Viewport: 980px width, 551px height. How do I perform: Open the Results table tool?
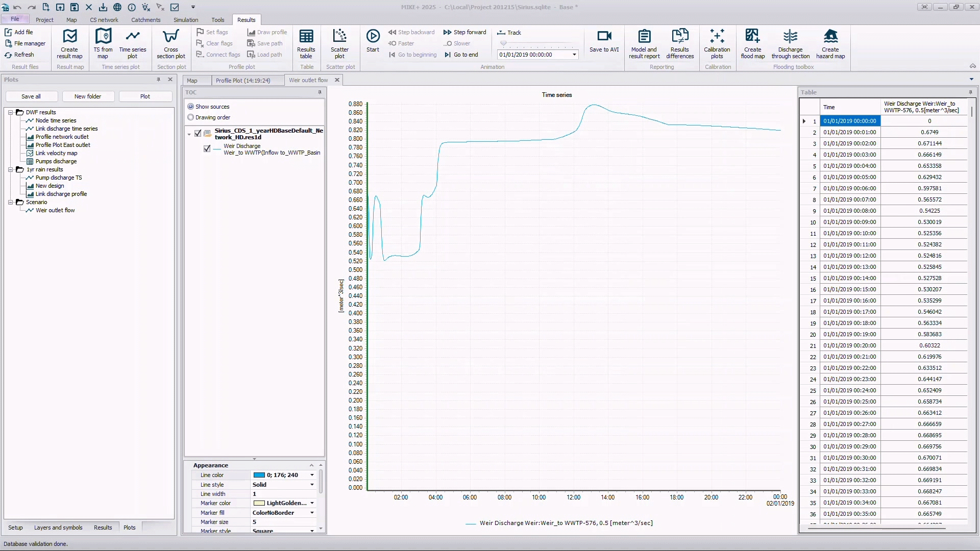[x=306, y=37]
